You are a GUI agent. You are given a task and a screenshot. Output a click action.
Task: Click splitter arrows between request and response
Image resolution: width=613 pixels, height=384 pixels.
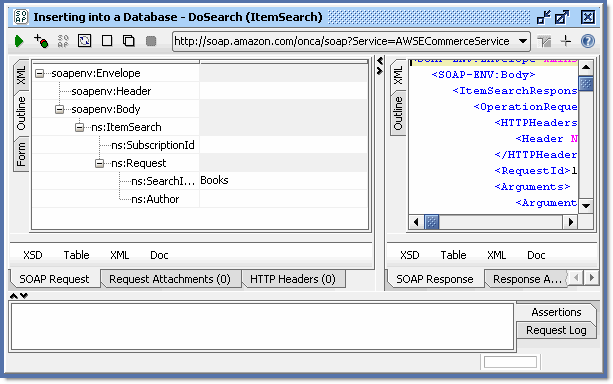coord(379,66)
